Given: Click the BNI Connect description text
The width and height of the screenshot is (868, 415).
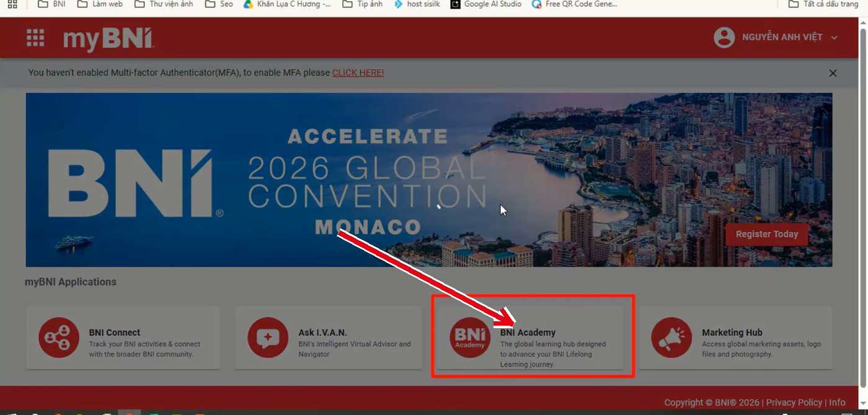Looking at the screenshot, I should click(144, 349).
